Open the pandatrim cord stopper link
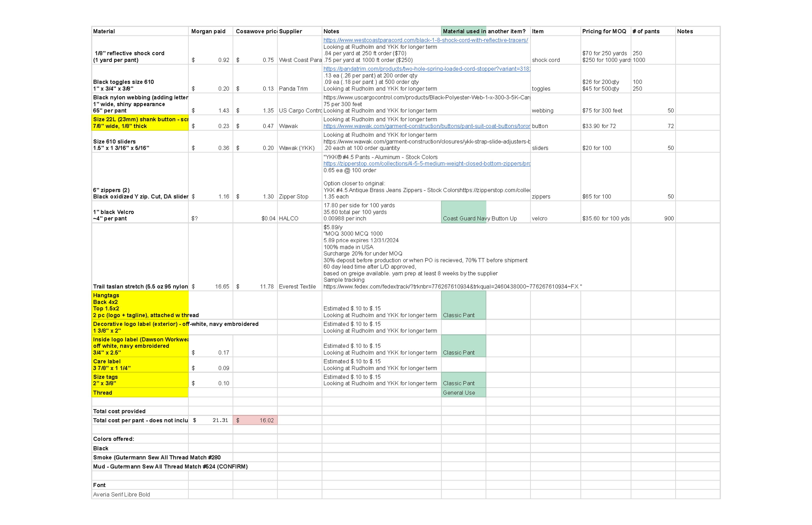812x525 pixels. [427, 69]
